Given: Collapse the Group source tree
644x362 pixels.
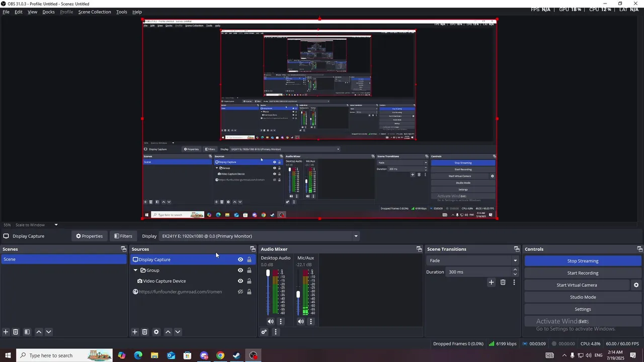Looking at the screenshot, I should [135, 270].
